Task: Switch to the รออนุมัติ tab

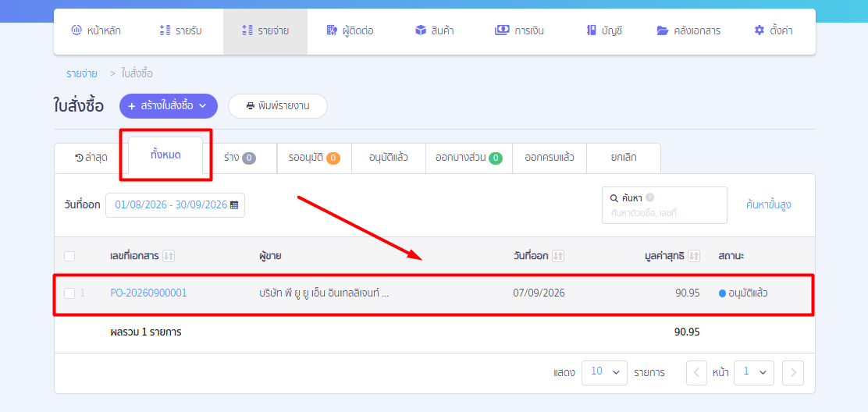Action: point(315,158)
